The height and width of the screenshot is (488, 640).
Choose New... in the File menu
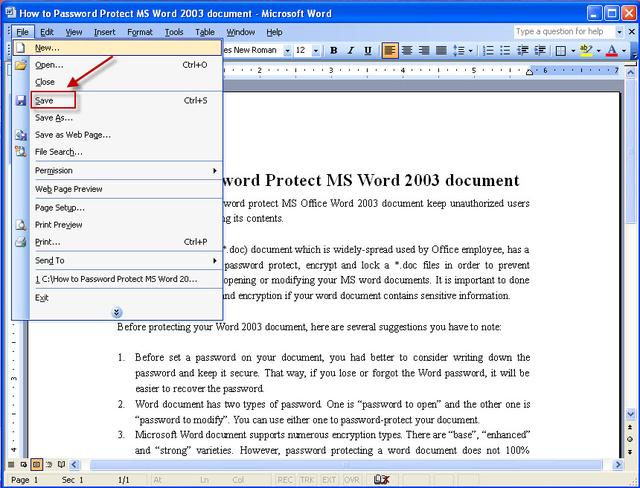tap(118, 48)
